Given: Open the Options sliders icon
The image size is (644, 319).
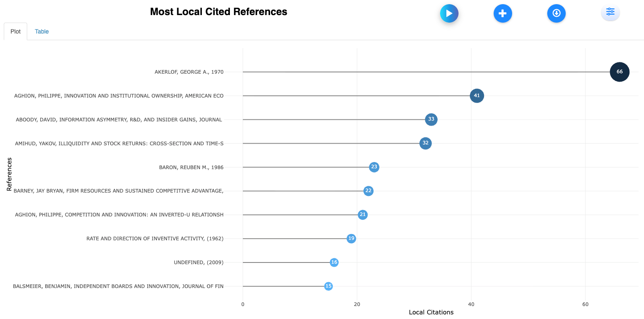Looking at the screenshot, I should point(610,12).
